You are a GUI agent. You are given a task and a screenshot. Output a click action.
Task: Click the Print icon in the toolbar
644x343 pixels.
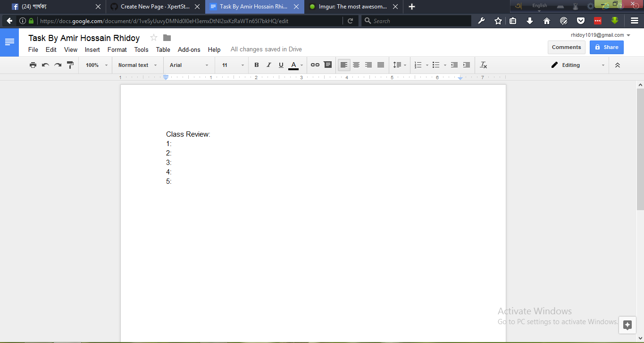pyautogui.click(x=33, y=65)
